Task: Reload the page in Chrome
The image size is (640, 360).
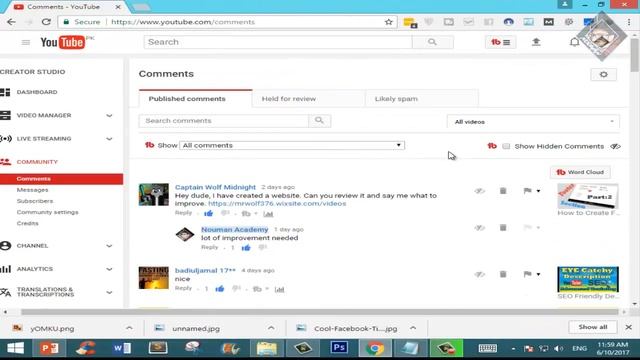Action: pos(46,22)
